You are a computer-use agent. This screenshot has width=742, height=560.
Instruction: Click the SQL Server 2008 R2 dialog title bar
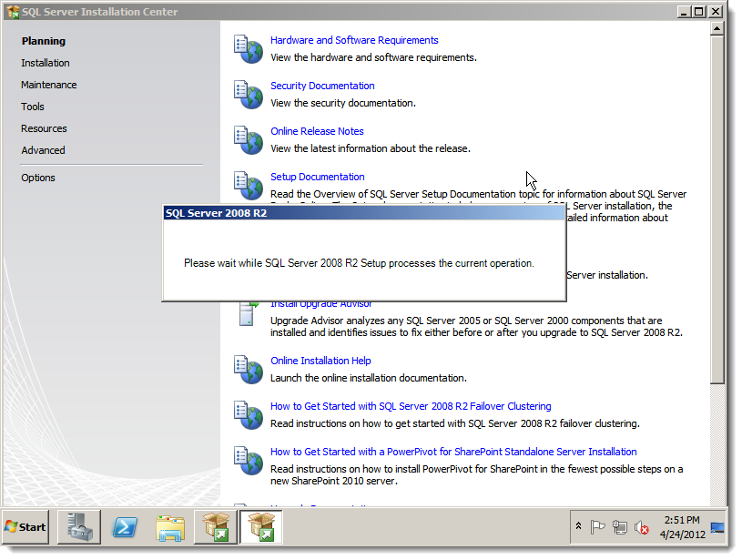pyautogui.click(x=364, y=213)
